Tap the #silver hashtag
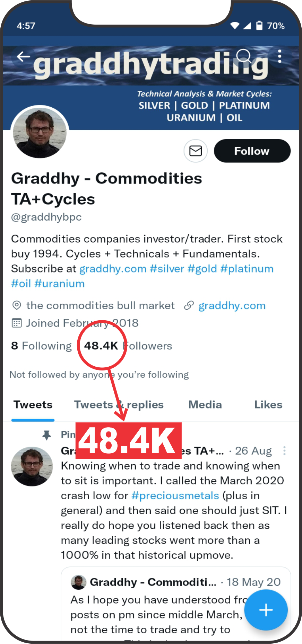This screenshot has height=644, width=302. pyautogui.click(x=167, y=269)
